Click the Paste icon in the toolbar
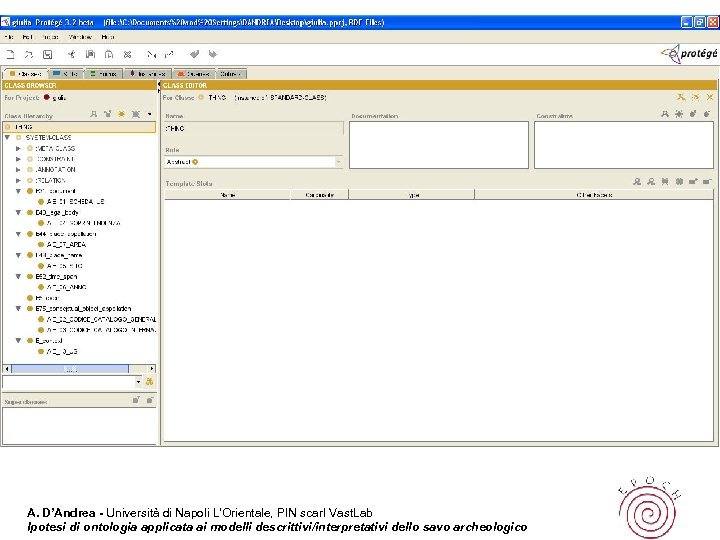Viewport: 720px width, 540px height. tap(109, 54)
